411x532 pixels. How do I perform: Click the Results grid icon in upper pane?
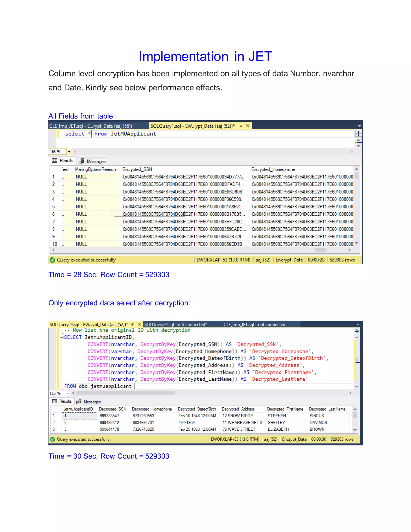click(x=54, y=161)
